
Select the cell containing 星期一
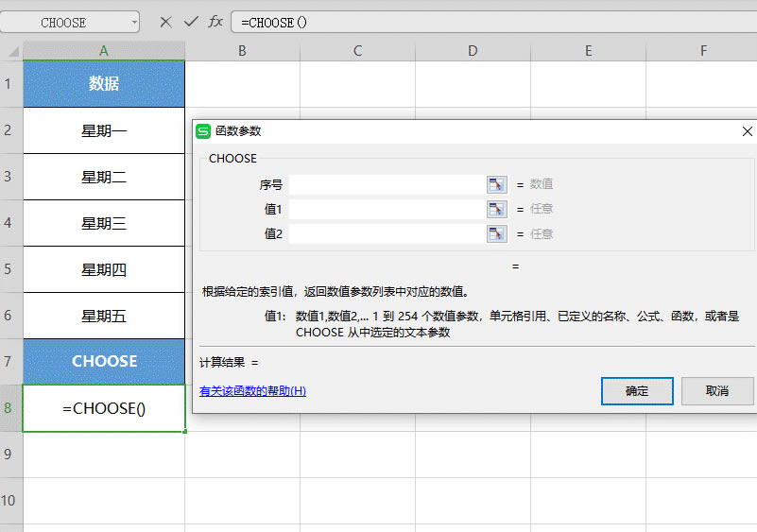[104, 130]
